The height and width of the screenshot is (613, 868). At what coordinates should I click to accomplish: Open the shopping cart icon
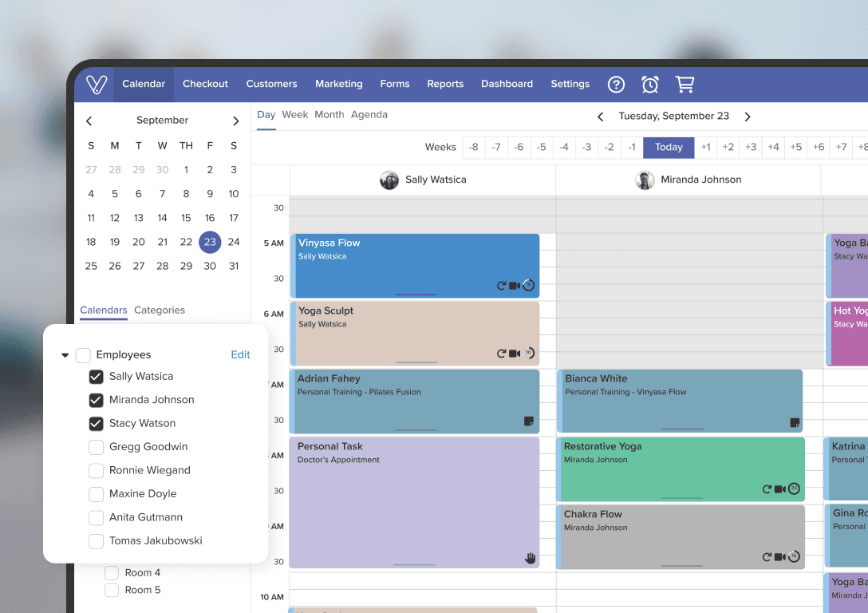pos(685,85)
